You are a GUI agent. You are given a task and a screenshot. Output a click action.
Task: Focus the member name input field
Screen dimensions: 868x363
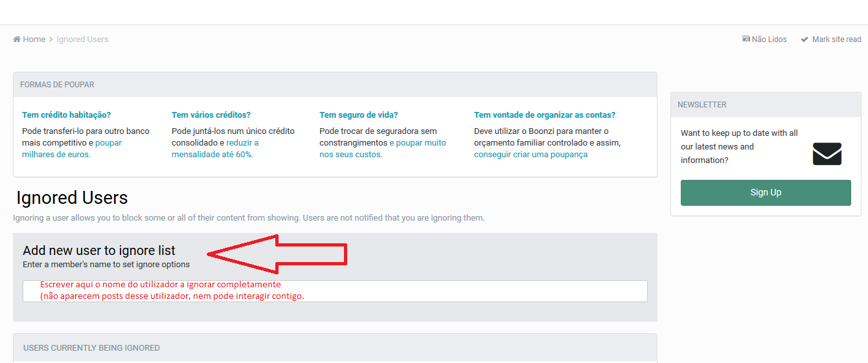335,291
